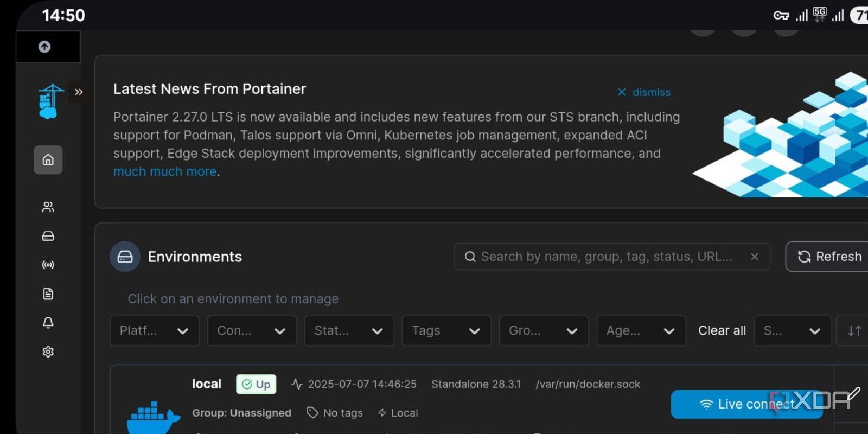Click the No tags label
Screen dimensions: 868x434
[x=335, y=413]
